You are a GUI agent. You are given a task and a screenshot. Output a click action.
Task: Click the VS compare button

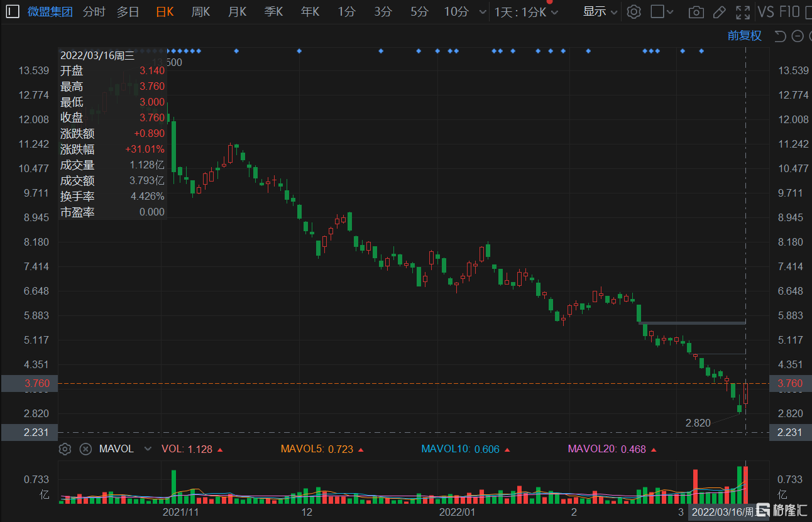click(x=766, y=11)
